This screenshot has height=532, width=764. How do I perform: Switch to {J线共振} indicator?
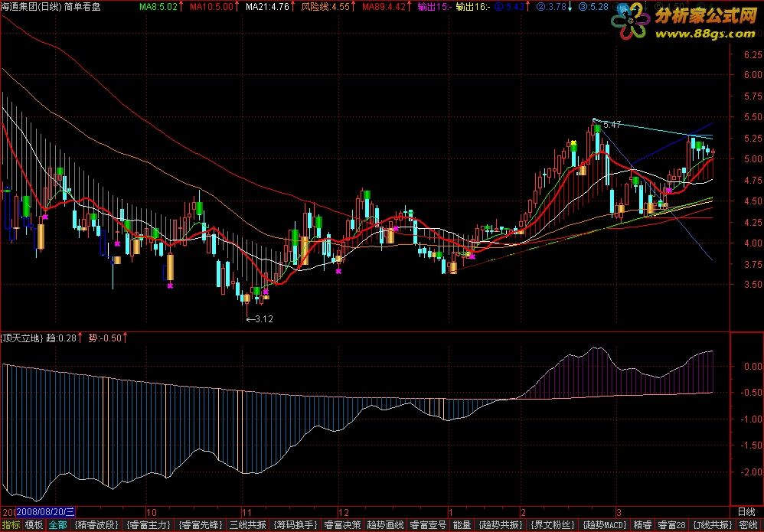point(713,525)
